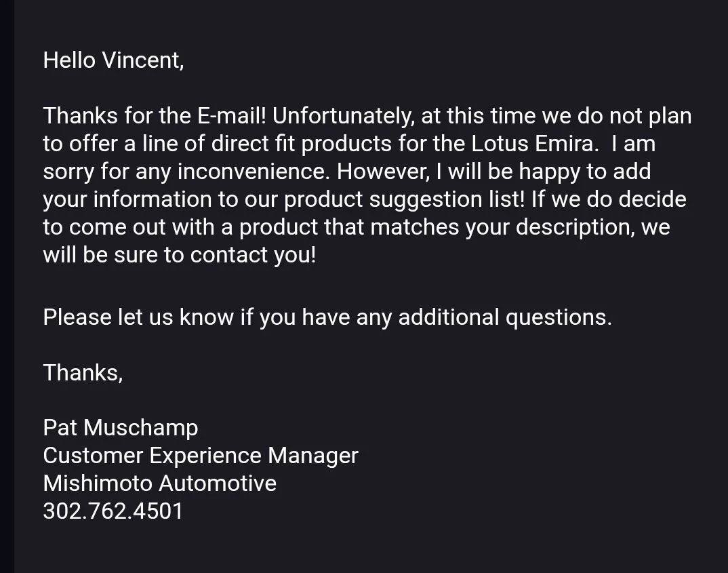Click the "Thanks," sign-off line
728x573 pixels.
pos(83,373)
